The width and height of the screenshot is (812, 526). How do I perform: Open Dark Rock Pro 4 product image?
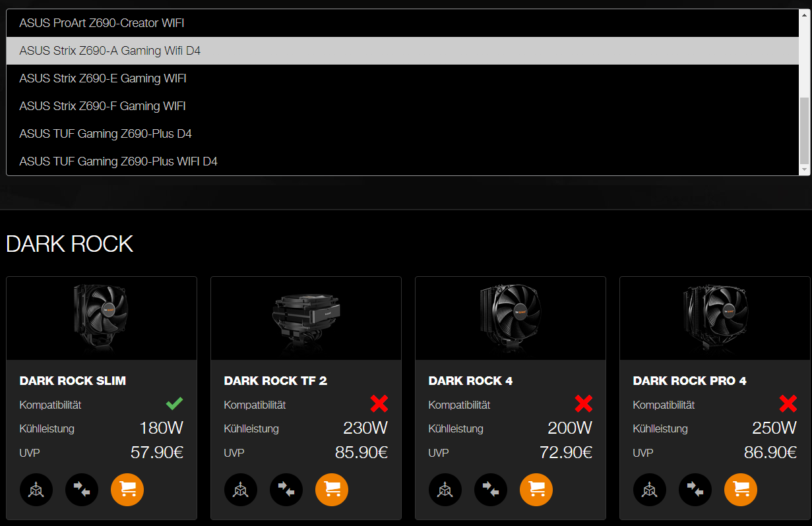(715, 318)
